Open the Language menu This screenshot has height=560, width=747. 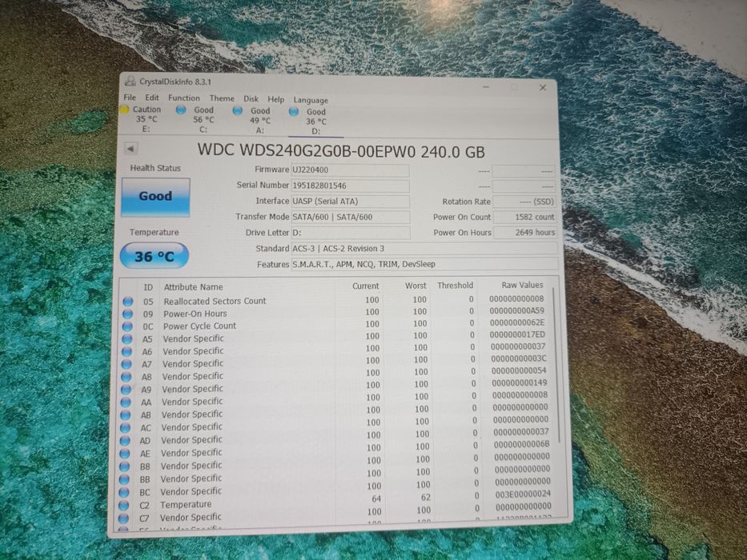[311, 100]
